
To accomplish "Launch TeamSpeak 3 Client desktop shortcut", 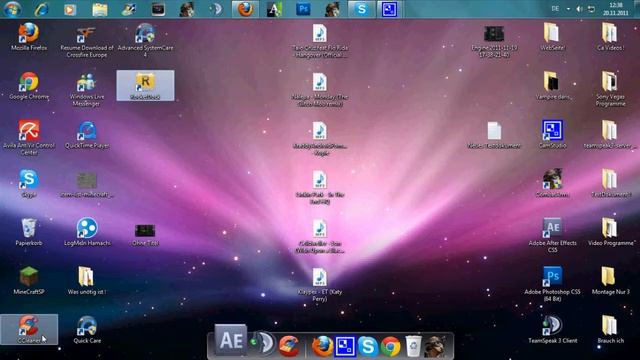I will pos(552,330).
